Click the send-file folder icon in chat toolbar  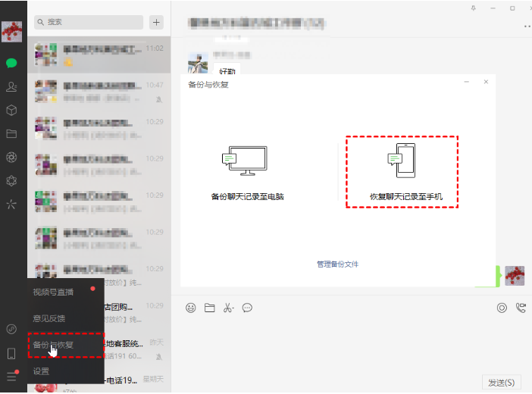210,308
